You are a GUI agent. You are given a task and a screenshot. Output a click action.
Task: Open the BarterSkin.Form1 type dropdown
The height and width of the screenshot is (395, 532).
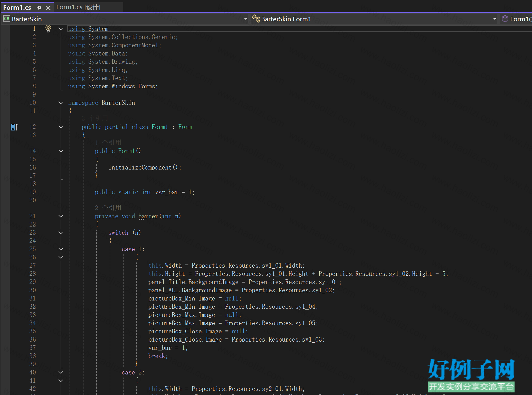pyautogui.click(x=495, y=19)
